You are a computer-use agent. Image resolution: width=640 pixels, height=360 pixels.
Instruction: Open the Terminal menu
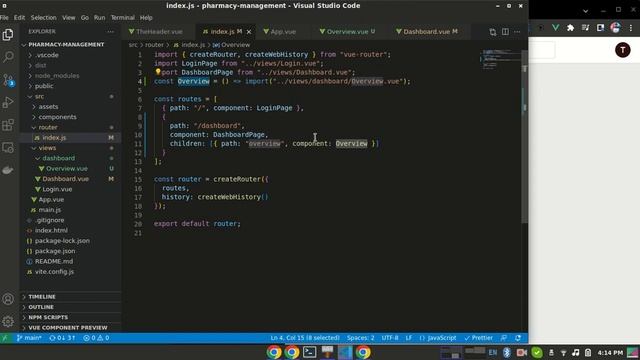pyautogui.click(x=122, y=18)
